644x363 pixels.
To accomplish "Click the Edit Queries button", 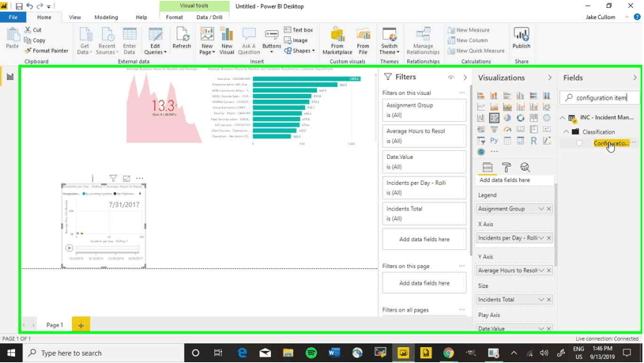I will pos(155,41).
